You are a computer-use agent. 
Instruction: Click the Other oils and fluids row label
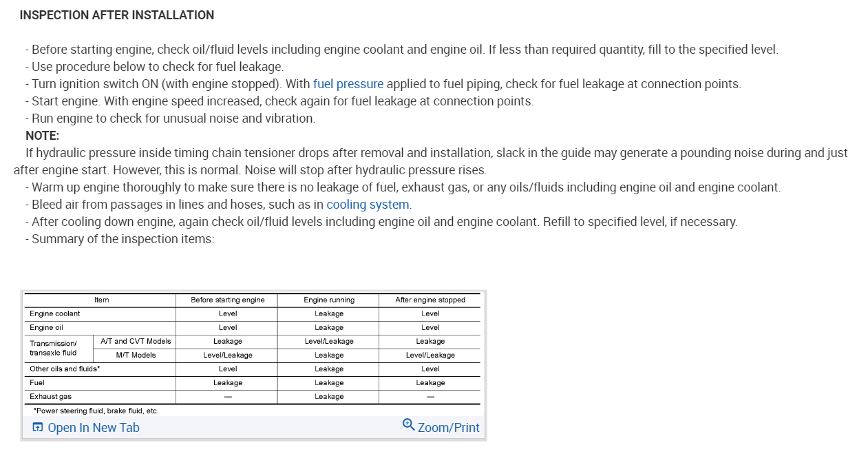pyautogui.click(x=65, y=369)
